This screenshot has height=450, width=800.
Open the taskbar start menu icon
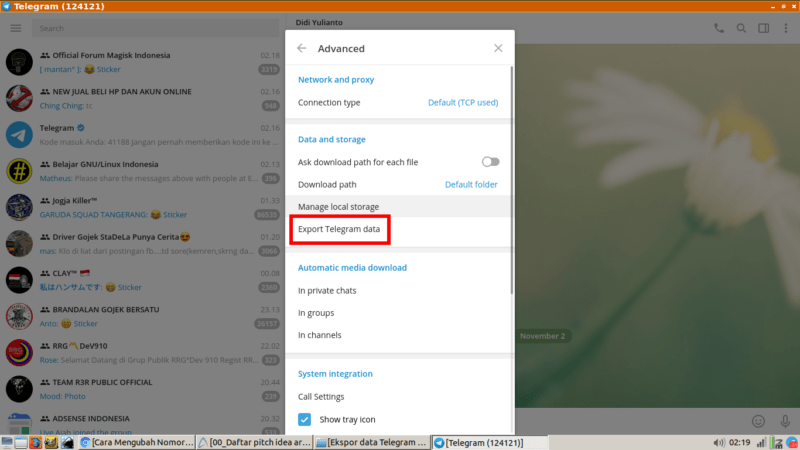pos(7,443)
